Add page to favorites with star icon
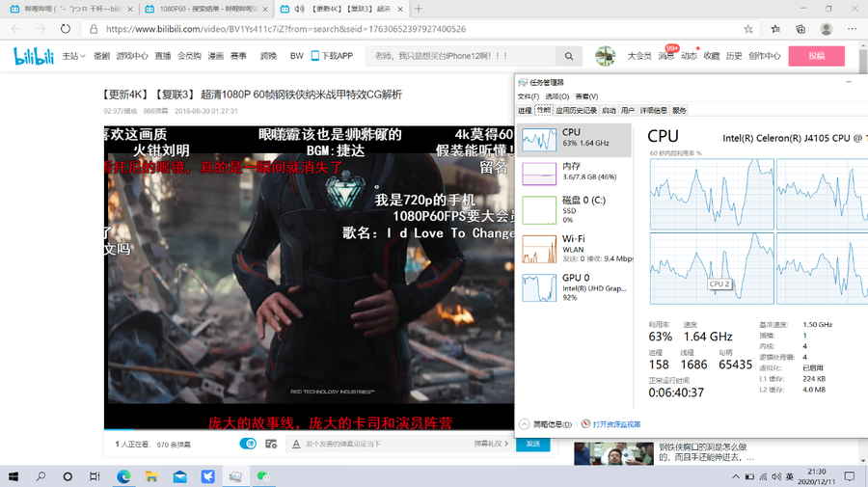Screen dimensions: 868x487 pyautogui.click(x=748, y=29)
